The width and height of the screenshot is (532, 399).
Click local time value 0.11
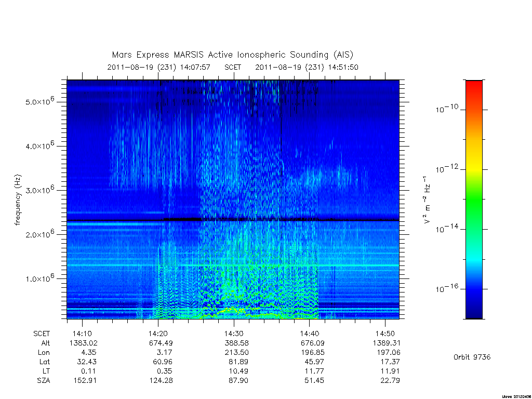coord(89,371)
